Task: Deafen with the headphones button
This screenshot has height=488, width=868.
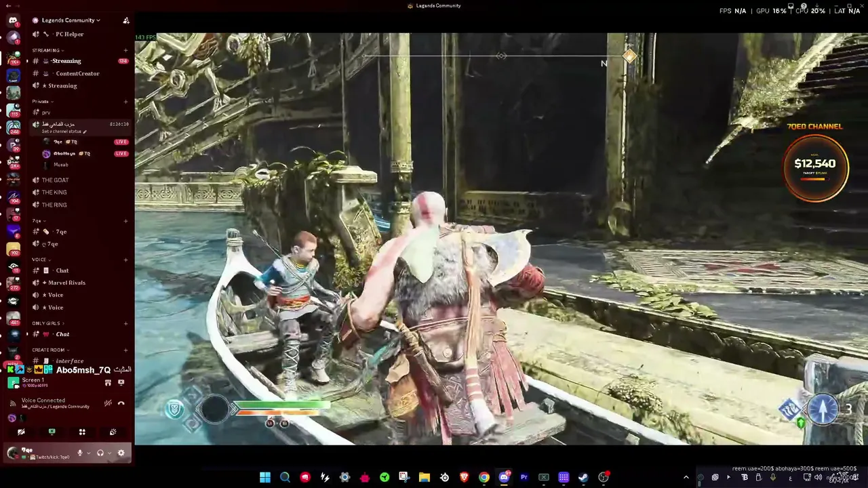Action: pos(100,453)
